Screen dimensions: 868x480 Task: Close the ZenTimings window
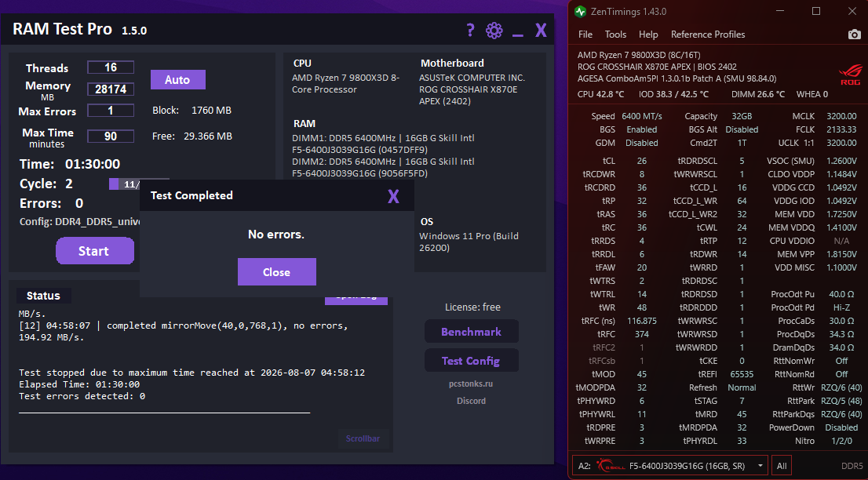point(852,11)
